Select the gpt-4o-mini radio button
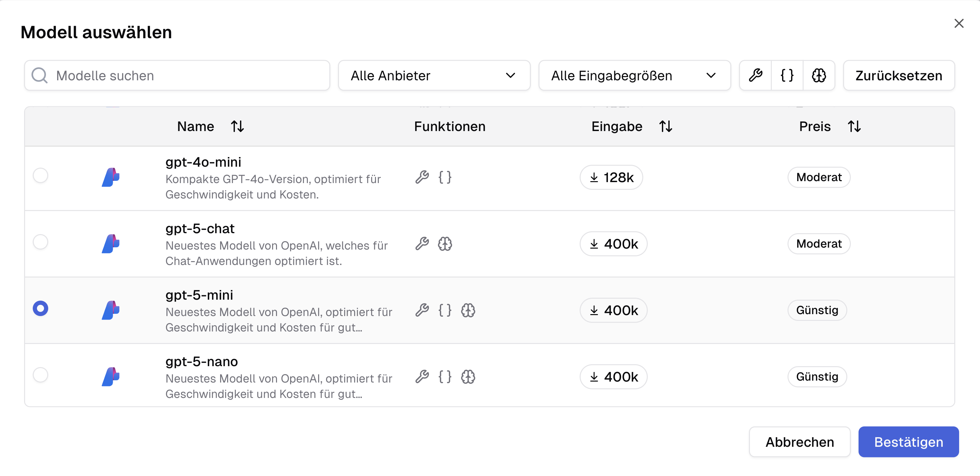This screenshot has width=980, height=476. 40,176
